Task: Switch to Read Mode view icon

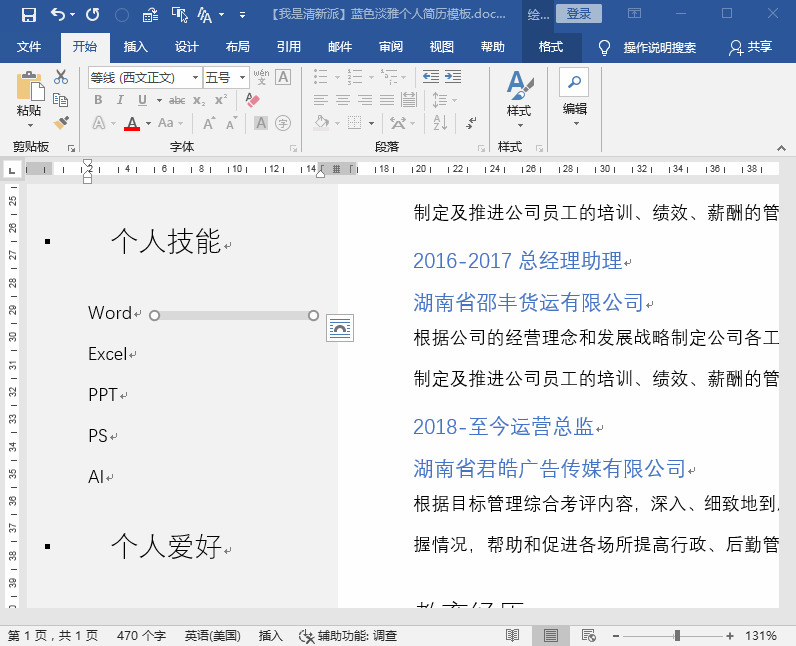Action: tap(512, 635)
